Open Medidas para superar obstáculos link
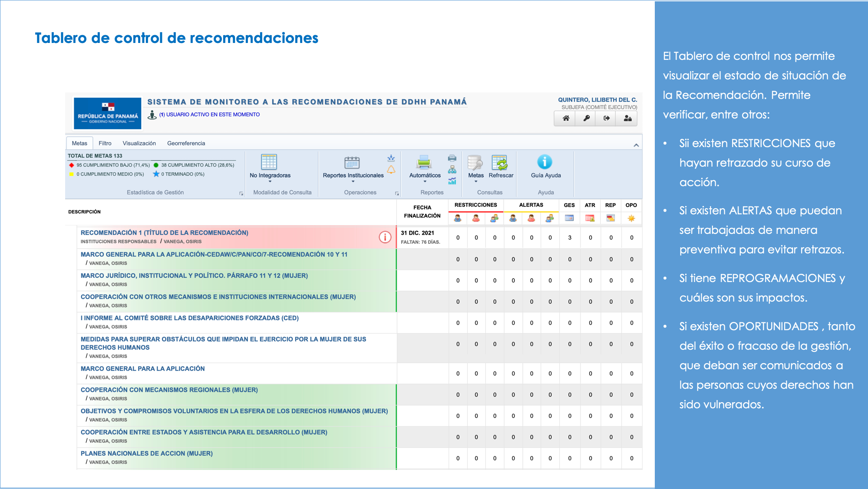Viewport: 868px width, 489px height. [x=223, y=343]
